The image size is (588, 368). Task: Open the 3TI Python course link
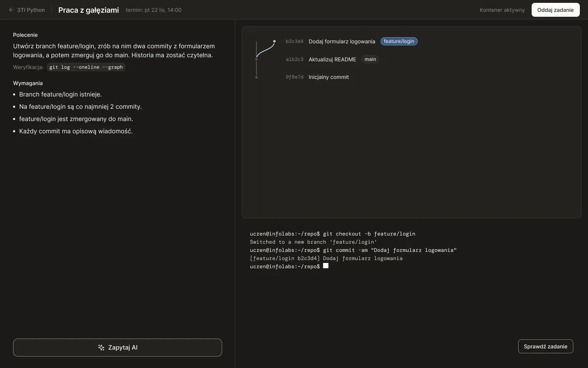[x=31, y=10]
